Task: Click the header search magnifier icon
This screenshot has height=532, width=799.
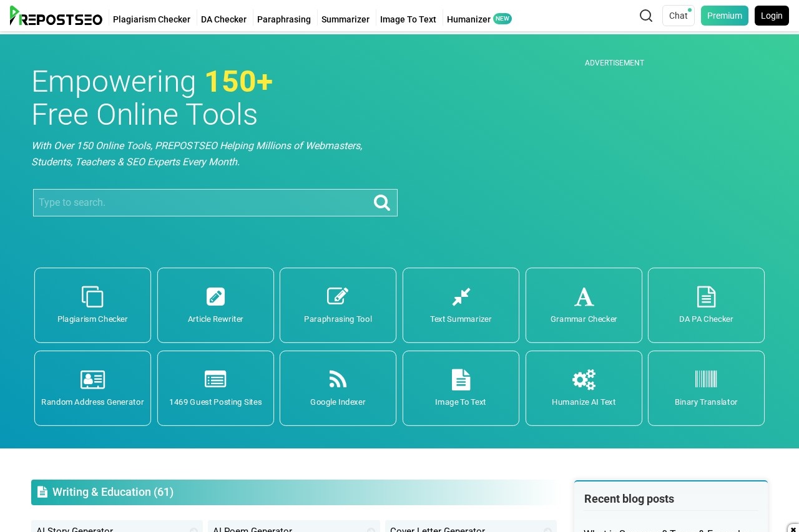Action: tap(646, 16)
